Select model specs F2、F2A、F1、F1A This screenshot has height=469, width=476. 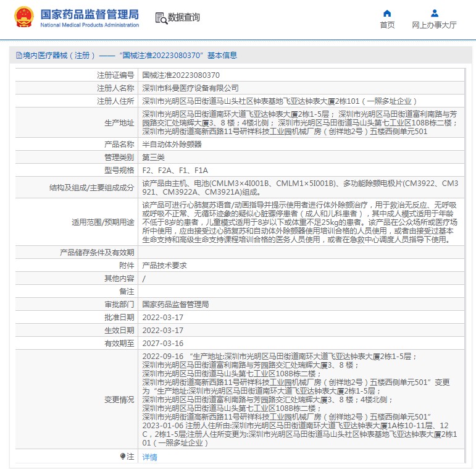[x=175, y=170]
